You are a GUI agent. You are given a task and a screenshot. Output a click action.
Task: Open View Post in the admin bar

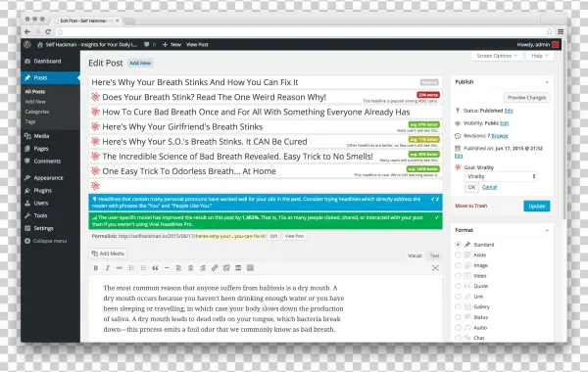[x=197, y=45]
